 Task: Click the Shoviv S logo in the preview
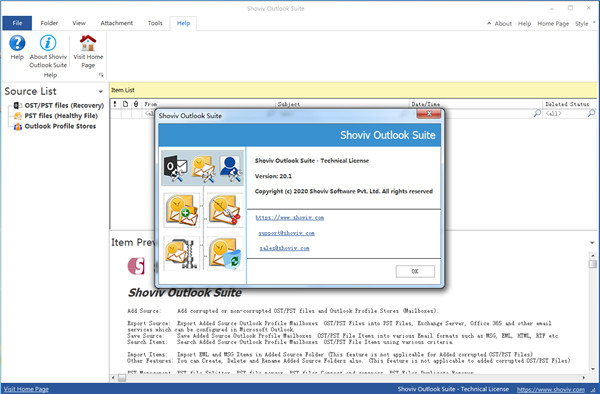pos(136,266)
